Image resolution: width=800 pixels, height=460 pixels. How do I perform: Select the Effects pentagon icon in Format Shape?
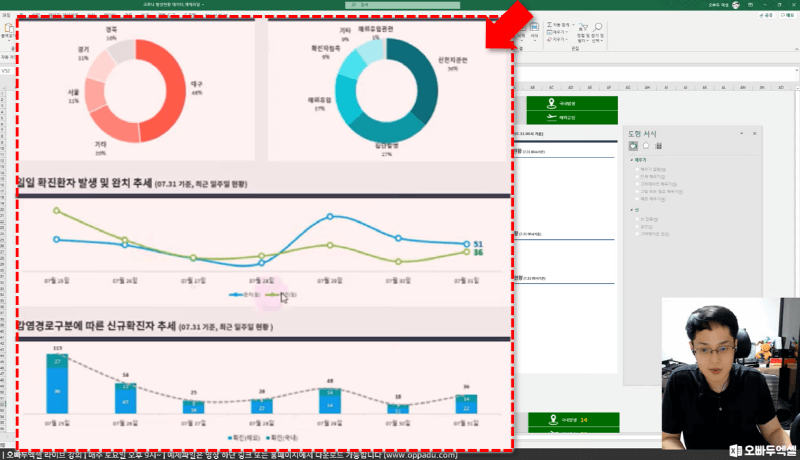(646, 146)
